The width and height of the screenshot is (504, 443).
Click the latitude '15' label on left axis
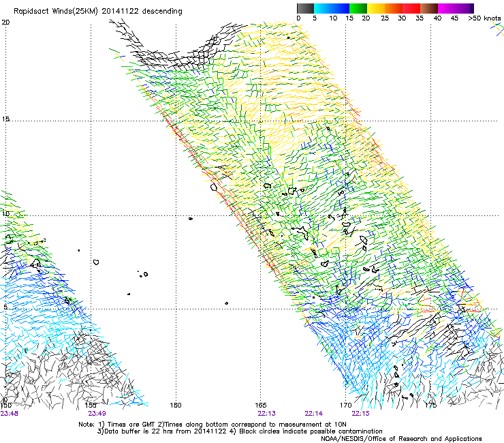click(x=5, y=119)
